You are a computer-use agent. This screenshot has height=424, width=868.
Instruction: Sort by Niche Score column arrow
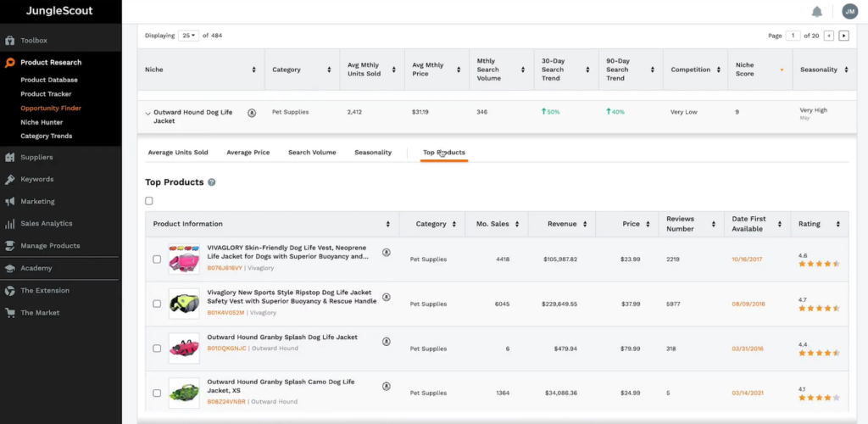pos(782,70)
